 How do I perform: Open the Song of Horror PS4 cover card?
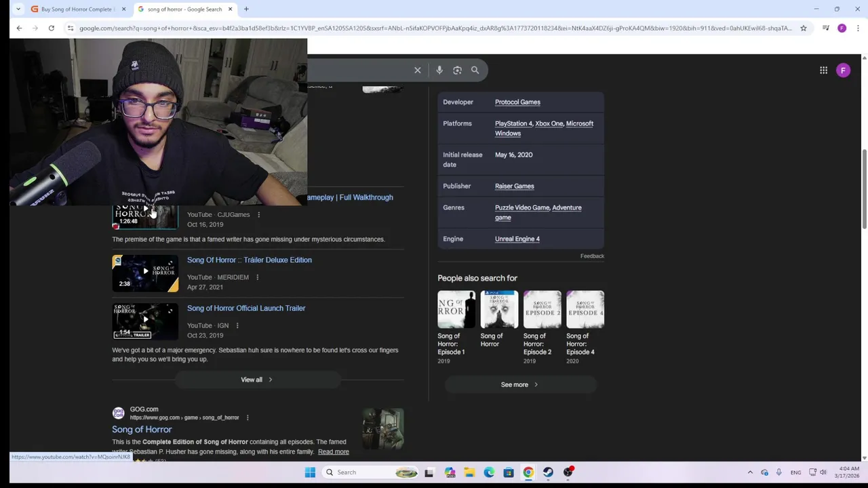499,320
